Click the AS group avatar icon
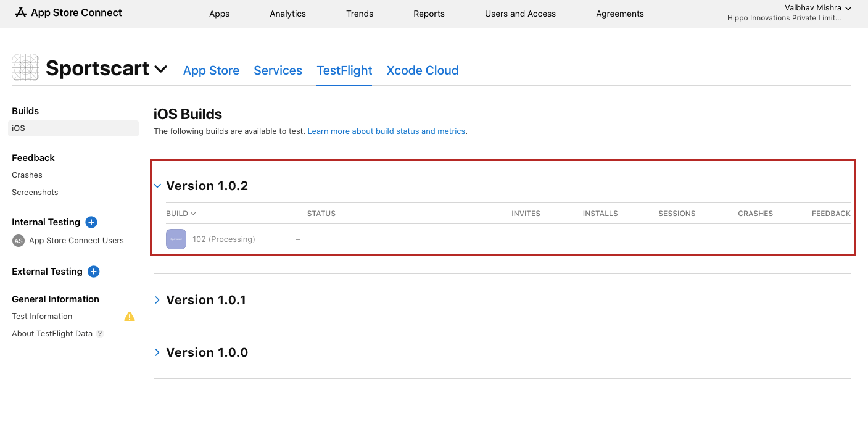Viewport: 868px width, 448px height. coord(19,241)
